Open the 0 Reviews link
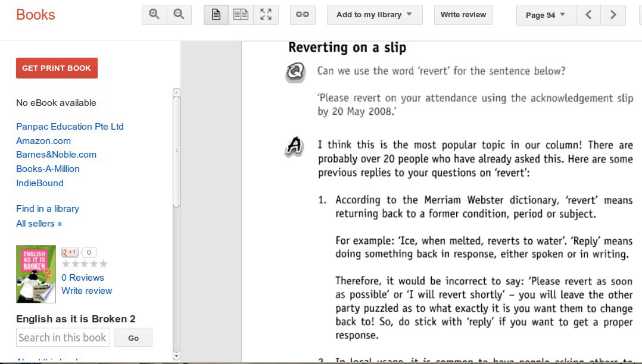The height and width of the screenshot is (364, 642). (83, 278)
